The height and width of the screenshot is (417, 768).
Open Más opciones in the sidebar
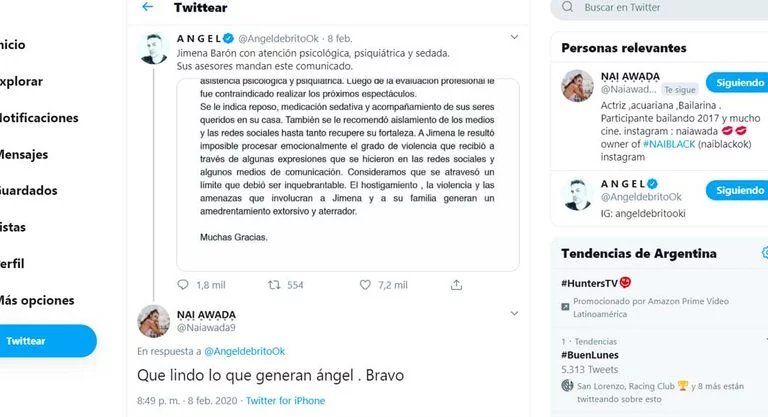pyautogui.click(x=37, y=300)
